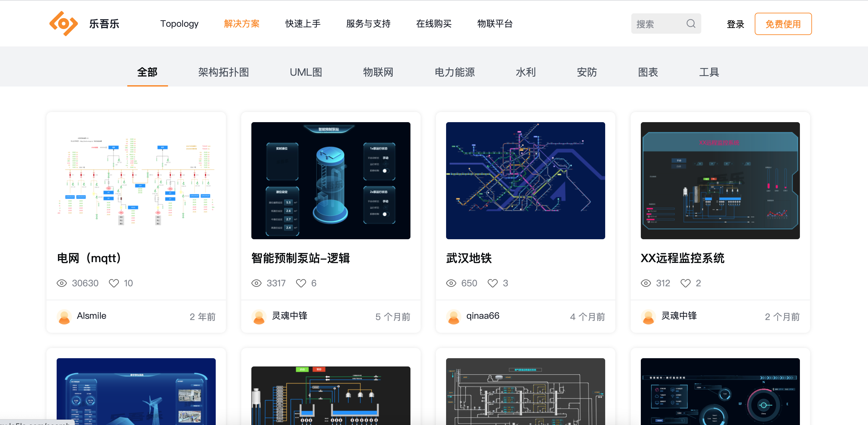Open the 解决方案 navigation menu

pyautogui.click(x=241, y=24)
